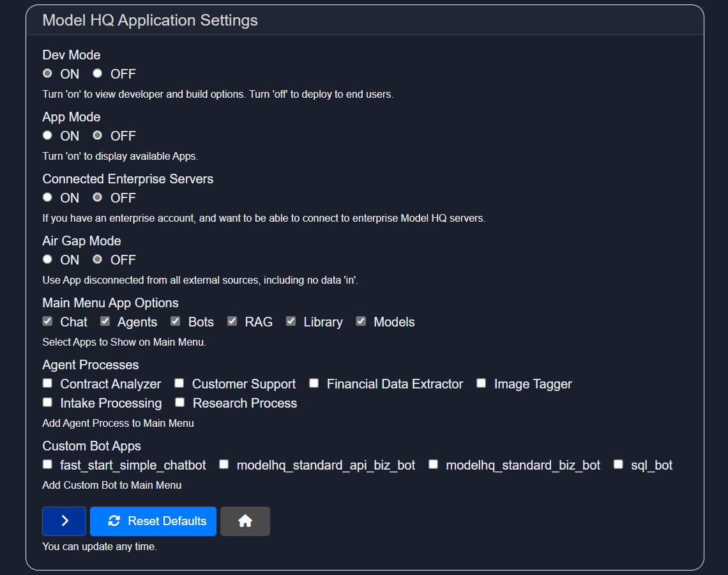Toggle the Bots checkbox
Image resolution: width=728 pixels, height=575 pixels.
[x=176, y=321]
